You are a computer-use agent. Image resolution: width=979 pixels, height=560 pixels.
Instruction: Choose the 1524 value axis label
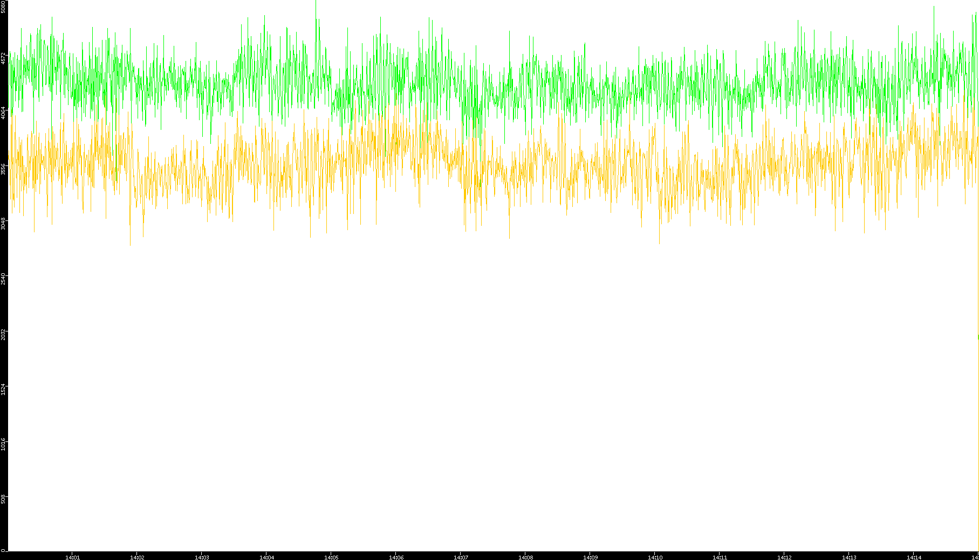[3, 389]
